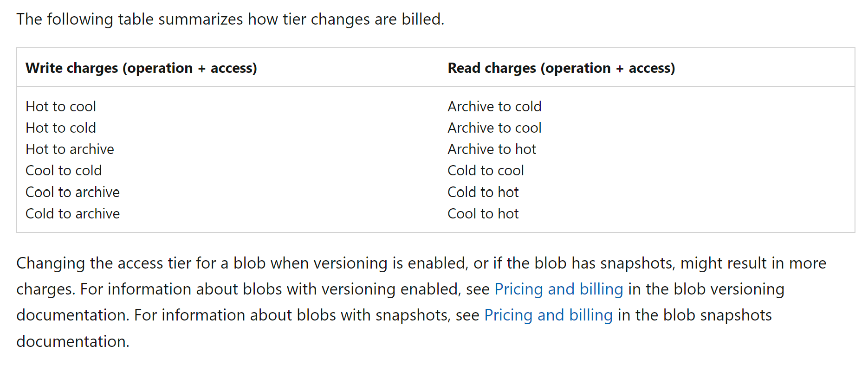Image resolution: width=868 pixels, height=378 pixels.
Task: Select the Hot to archive table cell
Action: point(70,149)
